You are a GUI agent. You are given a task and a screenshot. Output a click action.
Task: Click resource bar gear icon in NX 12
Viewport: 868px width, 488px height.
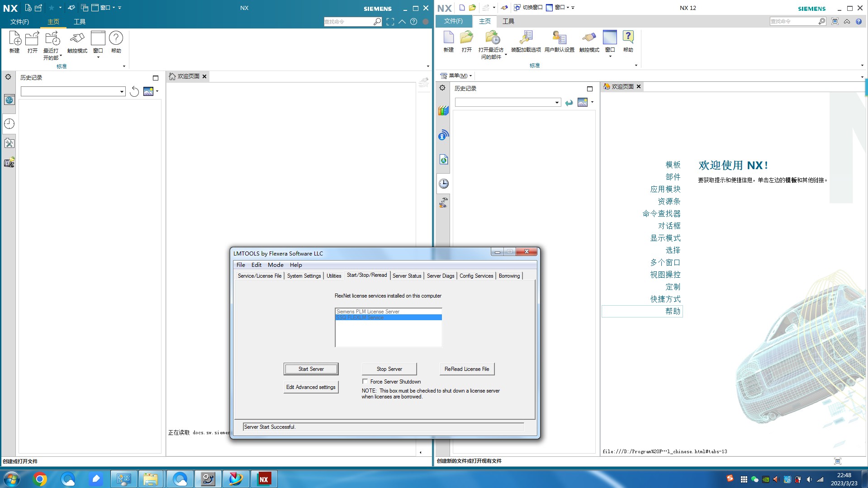click(x=442, y=88)
